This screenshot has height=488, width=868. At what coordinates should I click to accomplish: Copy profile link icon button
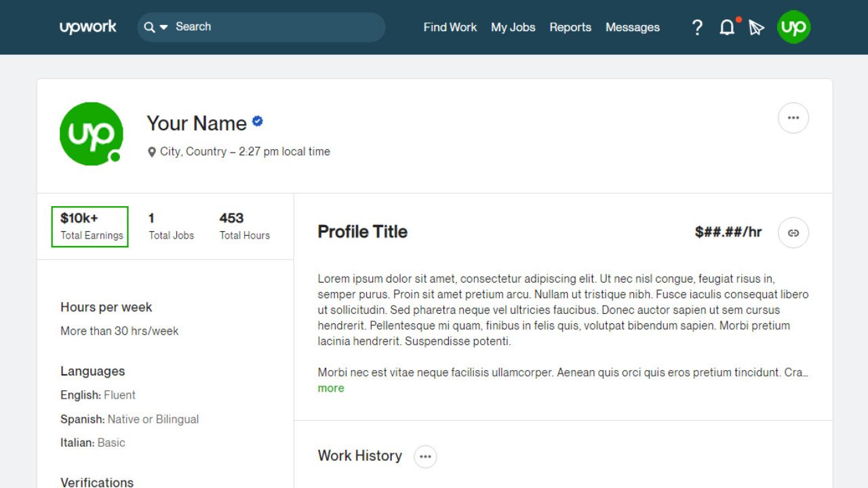pyautogui.click(x=793, y=232)
